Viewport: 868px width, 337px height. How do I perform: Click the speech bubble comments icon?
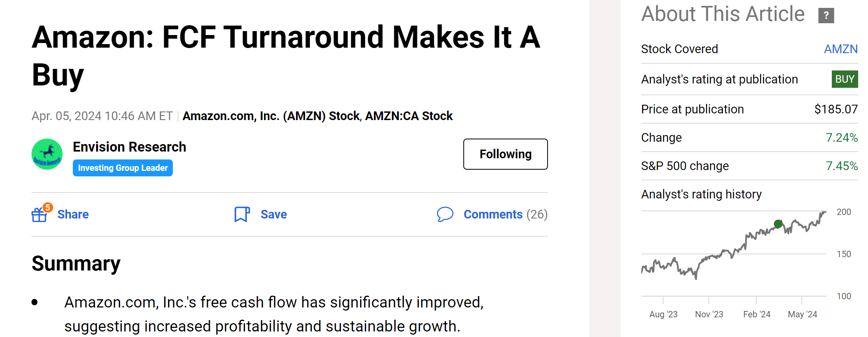pos(445,214)
